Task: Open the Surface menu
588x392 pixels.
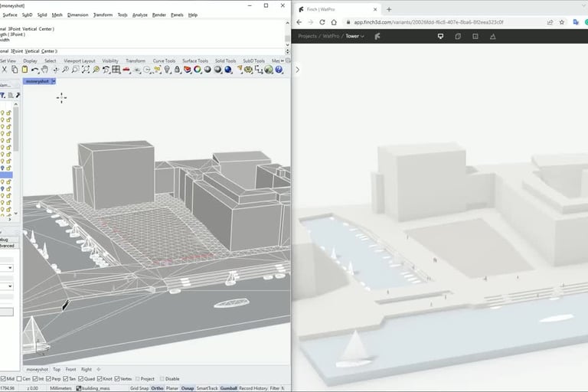Action: [10, 15]
